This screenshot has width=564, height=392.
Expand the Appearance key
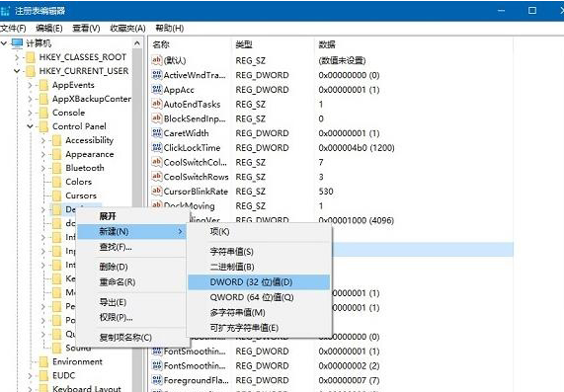click(43, 154)
